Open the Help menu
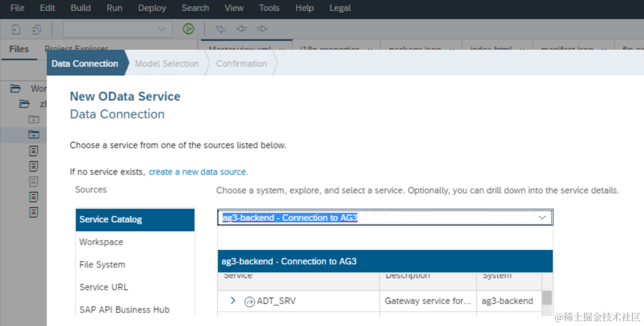 pos(305,8)
